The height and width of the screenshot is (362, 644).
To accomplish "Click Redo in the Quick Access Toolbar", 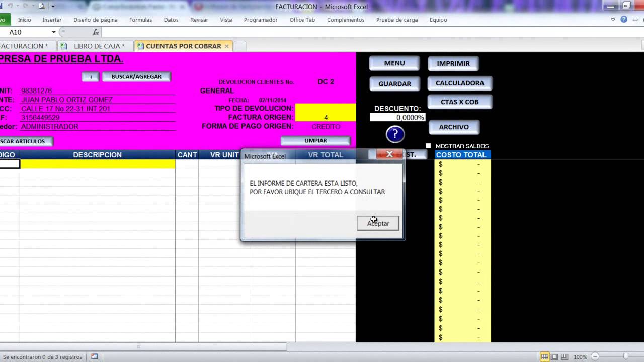I will point(25,6).
